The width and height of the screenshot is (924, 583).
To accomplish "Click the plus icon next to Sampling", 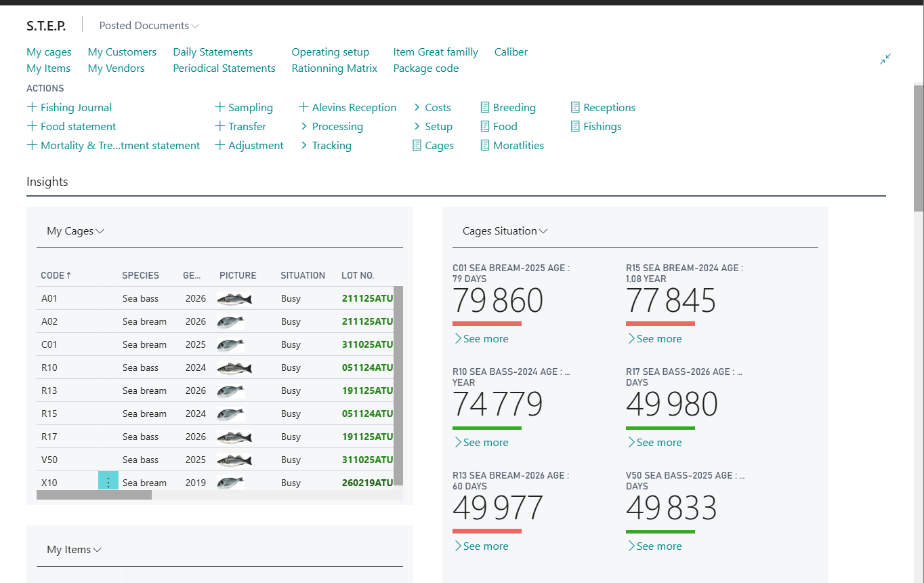I will coord(219,107).
